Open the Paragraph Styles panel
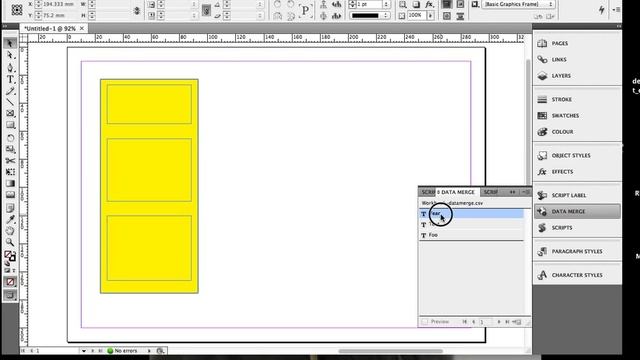This screenshot has height=360, width=640. [x=577, y=251]
